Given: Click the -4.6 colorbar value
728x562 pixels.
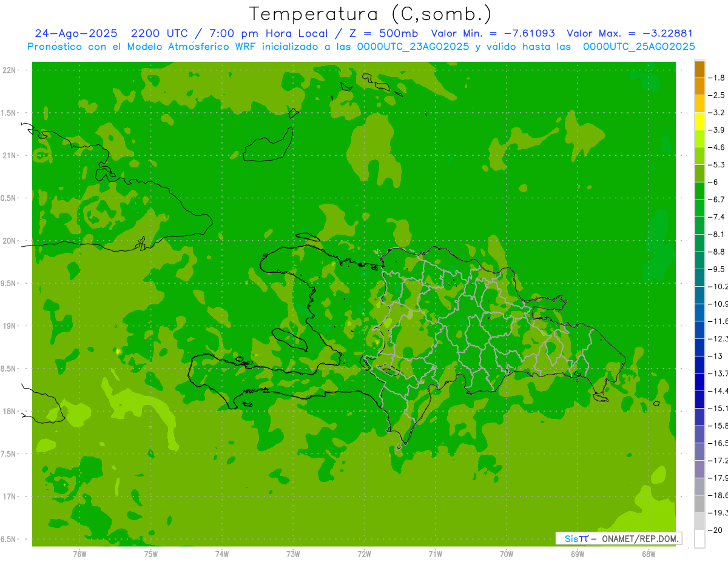Looking at the screenshot, I should (x=717, y=147).
